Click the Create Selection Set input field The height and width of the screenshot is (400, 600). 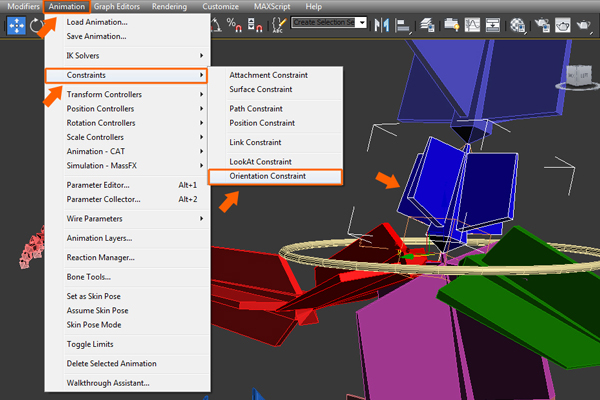(x=324, y=23)
